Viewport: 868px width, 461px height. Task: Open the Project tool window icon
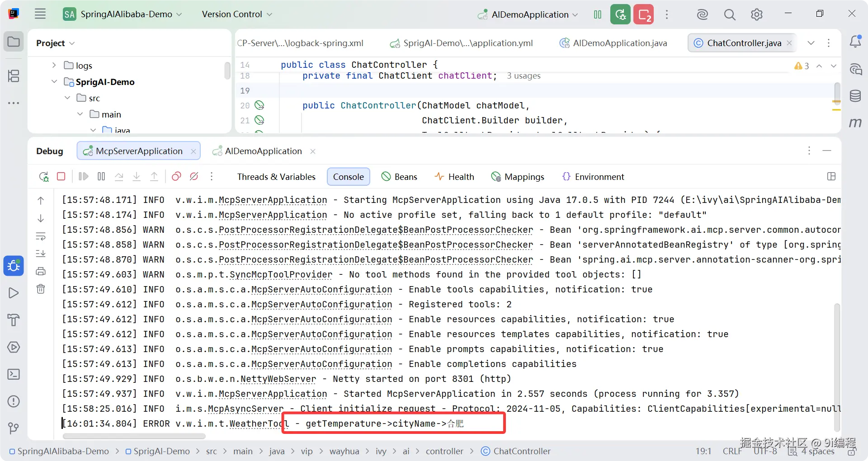(x=14, y=42)
